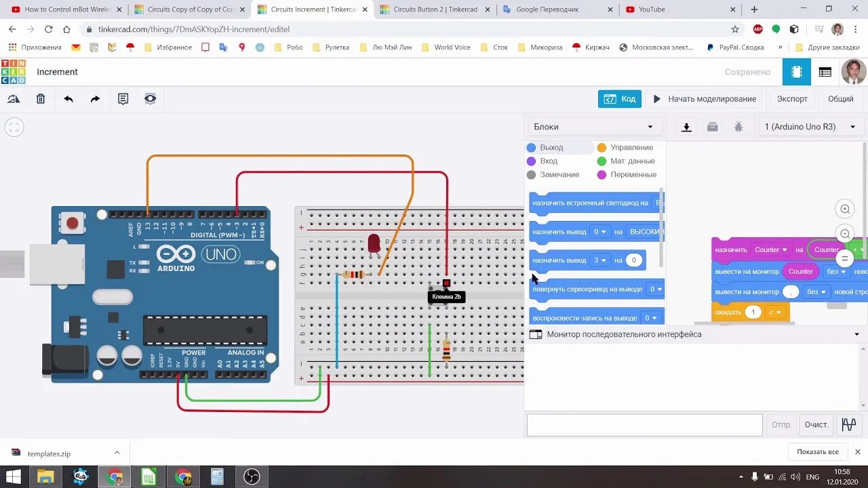Screen dimensions: 868x488
Task: Click the Tinkercad logo
Action: (14, 72)
